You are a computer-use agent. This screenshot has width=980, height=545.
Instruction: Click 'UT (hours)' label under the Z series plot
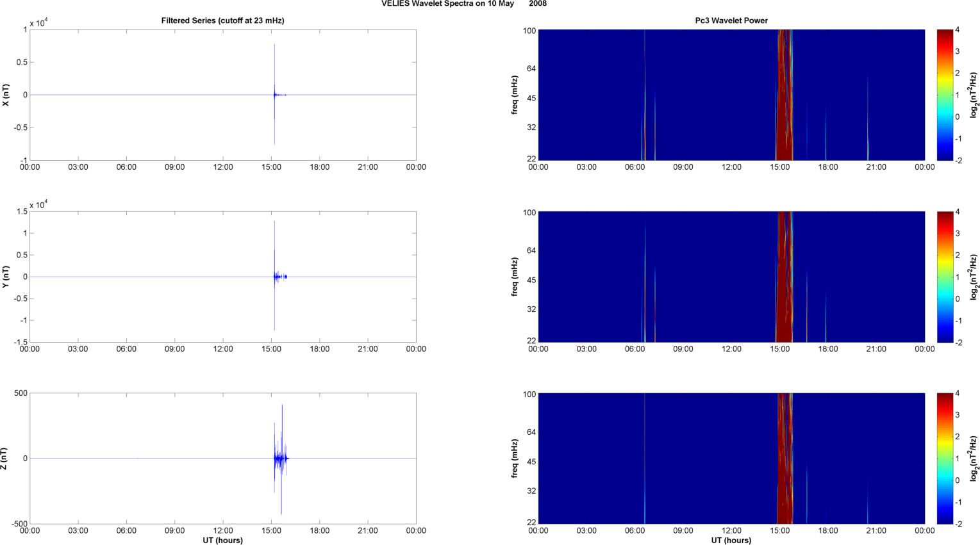[222, 540]
